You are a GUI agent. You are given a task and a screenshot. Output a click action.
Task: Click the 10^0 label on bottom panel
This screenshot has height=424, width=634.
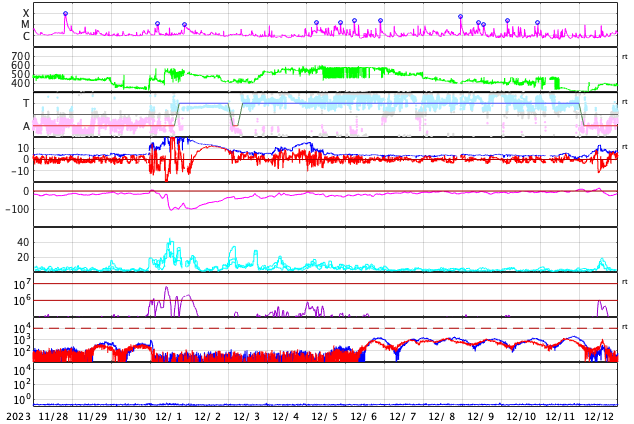click(21, 400)
